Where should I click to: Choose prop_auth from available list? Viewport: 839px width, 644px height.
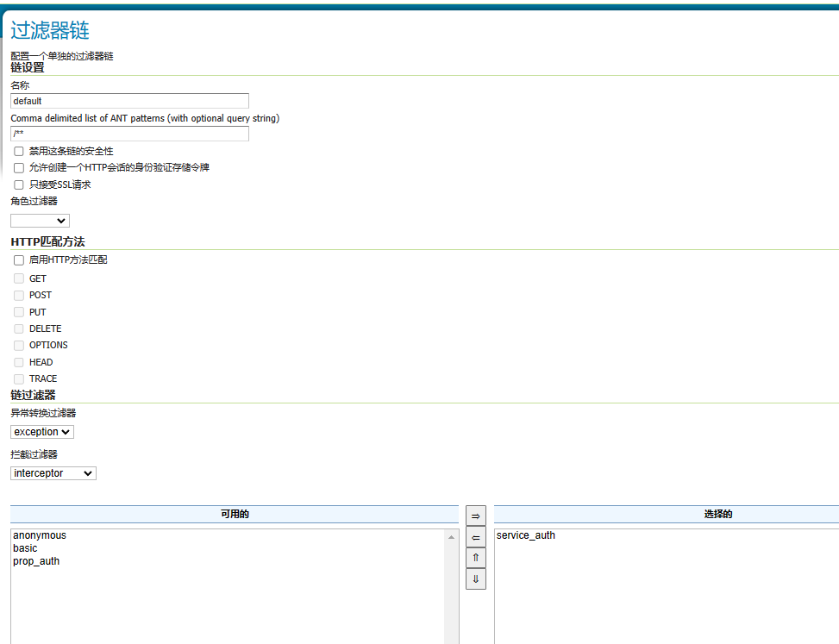coord(36,561)
